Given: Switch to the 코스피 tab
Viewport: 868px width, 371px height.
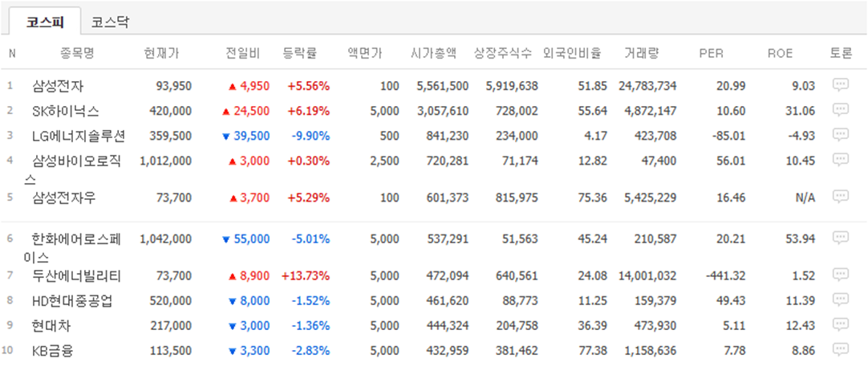Looking at the screenshot, I should (x=46, y=22).
